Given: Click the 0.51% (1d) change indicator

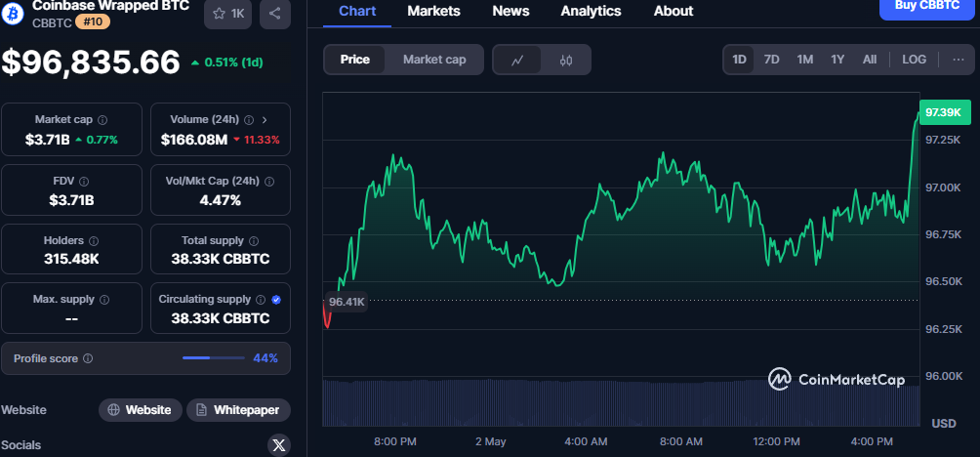Looking at the screenshot, I should (x=226, y=62).
